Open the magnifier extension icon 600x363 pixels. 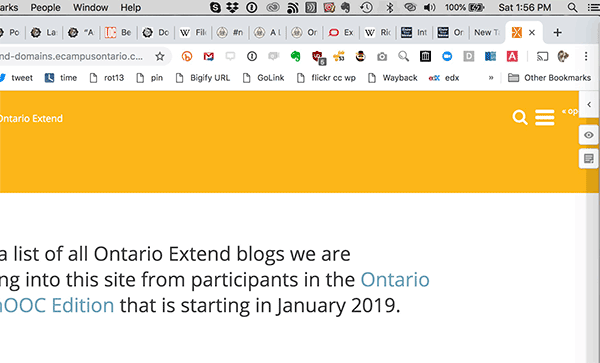point(403,57)
